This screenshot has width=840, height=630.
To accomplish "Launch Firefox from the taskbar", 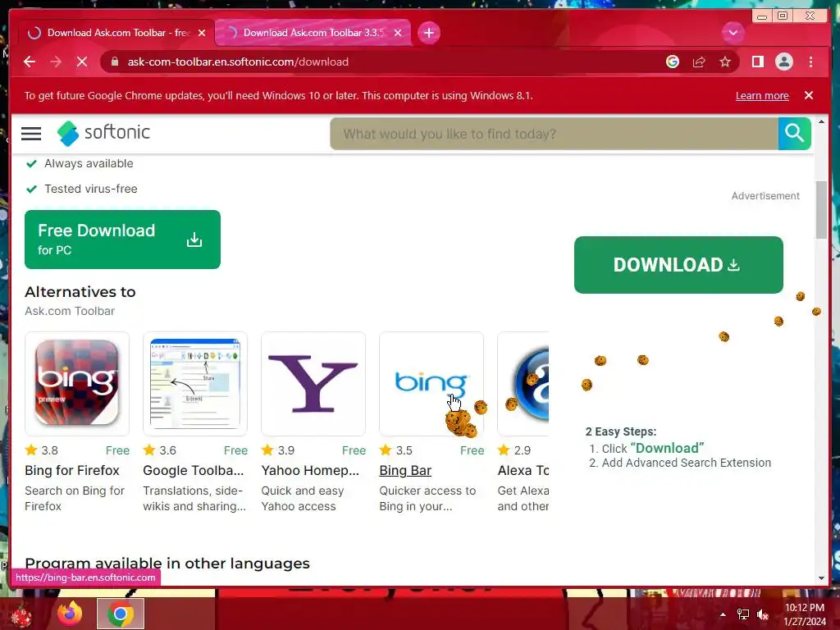I will [70, 614].
